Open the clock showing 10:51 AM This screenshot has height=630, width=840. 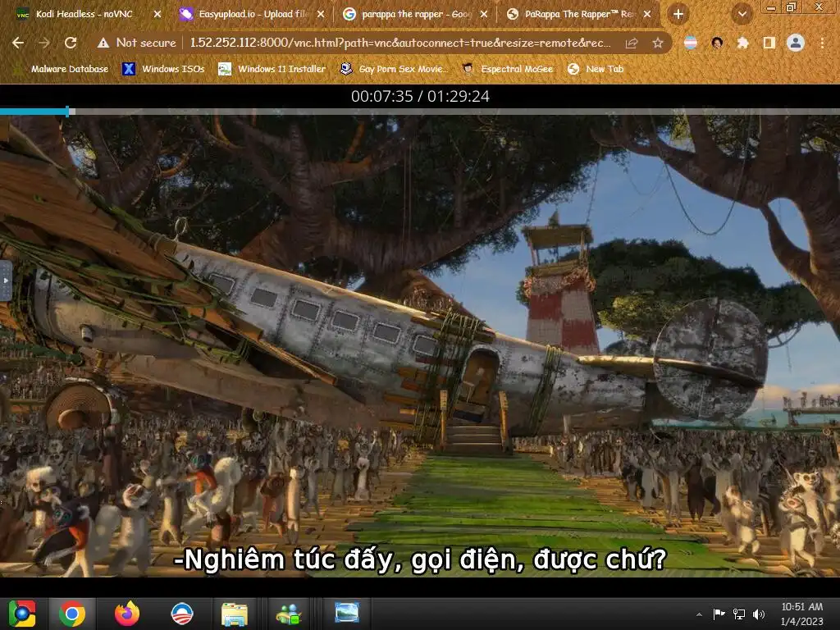(x=802, y=614)
